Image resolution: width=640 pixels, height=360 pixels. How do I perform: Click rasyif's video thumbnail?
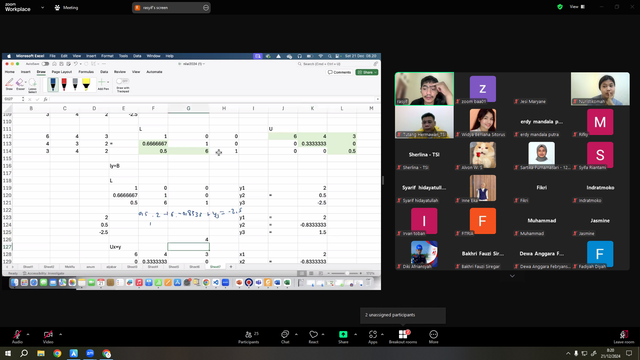(424, 89)
